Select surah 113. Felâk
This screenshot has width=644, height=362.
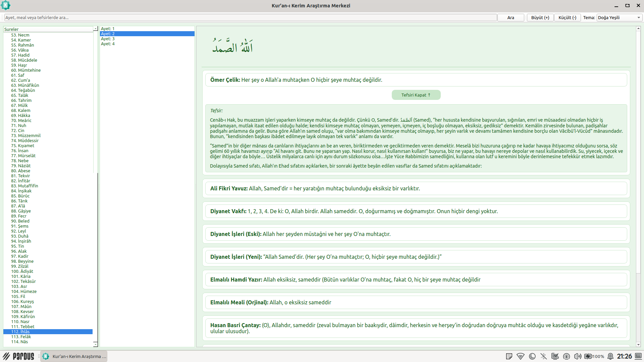click(x=21, y=337)
